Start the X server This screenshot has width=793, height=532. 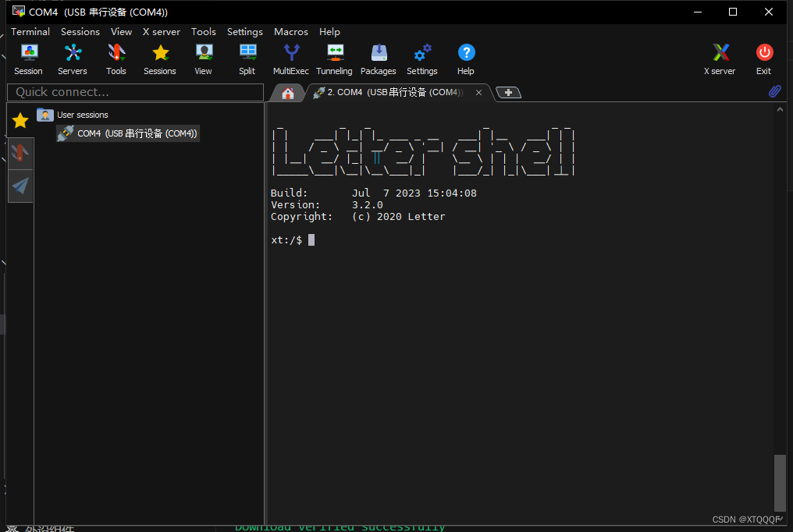[719, 55]
